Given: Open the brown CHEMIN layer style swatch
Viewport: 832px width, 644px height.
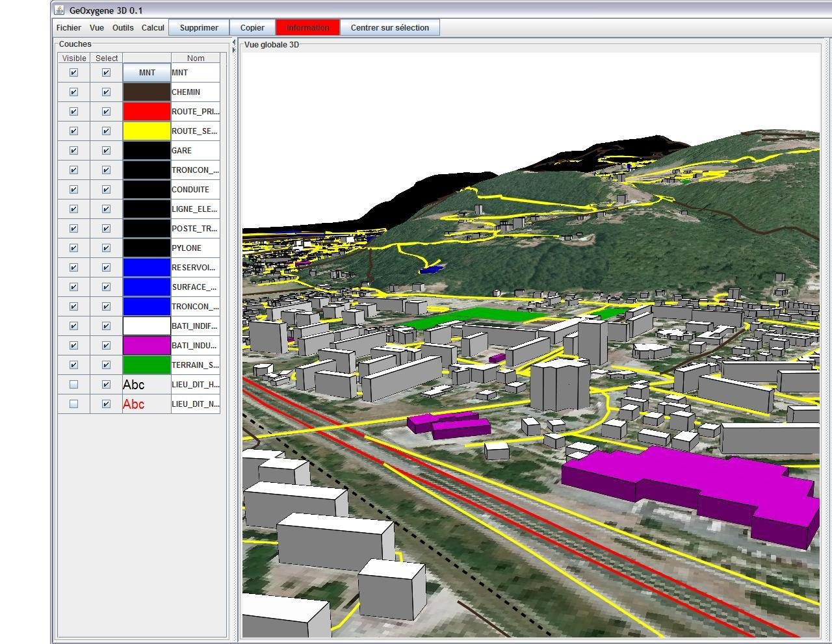Looking at the screenshot, I should 147,92.
